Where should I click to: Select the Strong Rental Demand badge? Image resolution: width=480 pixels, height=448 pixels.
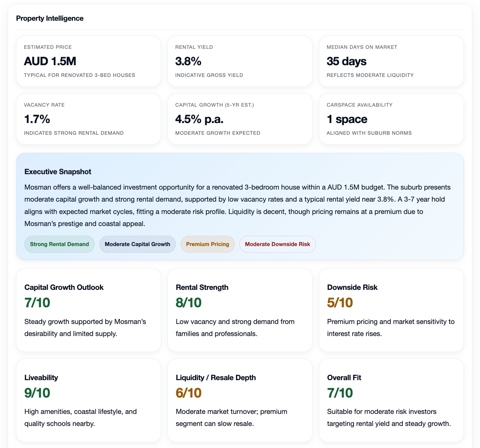coord(59,244)
